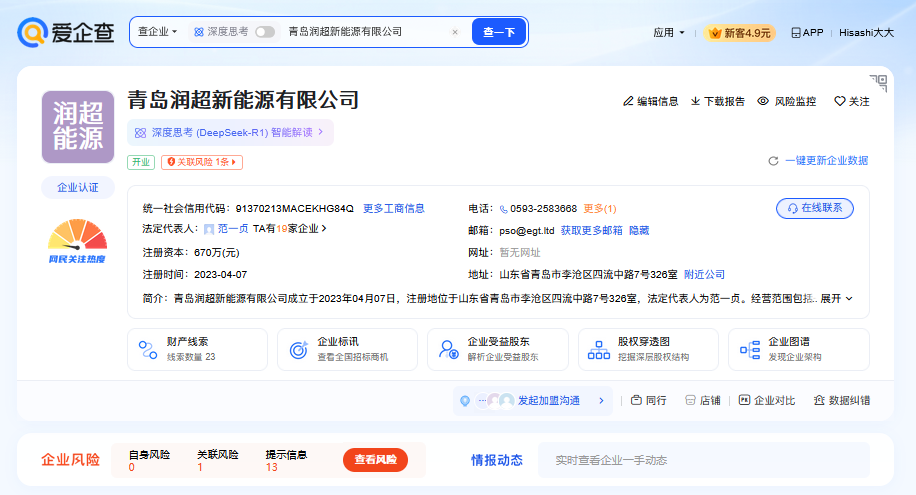Click the 企业对比 compare icon
The height and width of the screenshot is (495, 916).
(x=744, y=400)
